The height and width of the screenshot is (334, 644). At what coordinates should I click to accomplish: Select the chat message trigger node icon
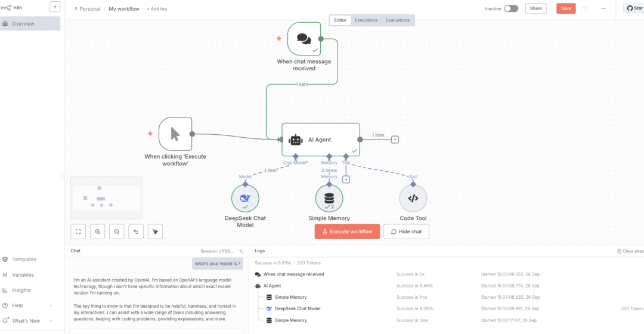[304, 39]
